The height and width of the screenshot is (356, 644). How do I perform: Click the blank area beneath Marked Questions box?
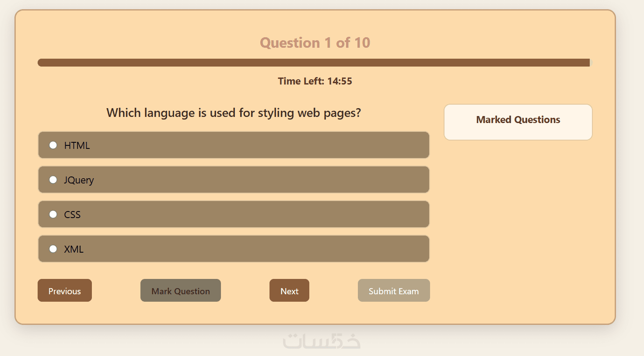[518, 210]
